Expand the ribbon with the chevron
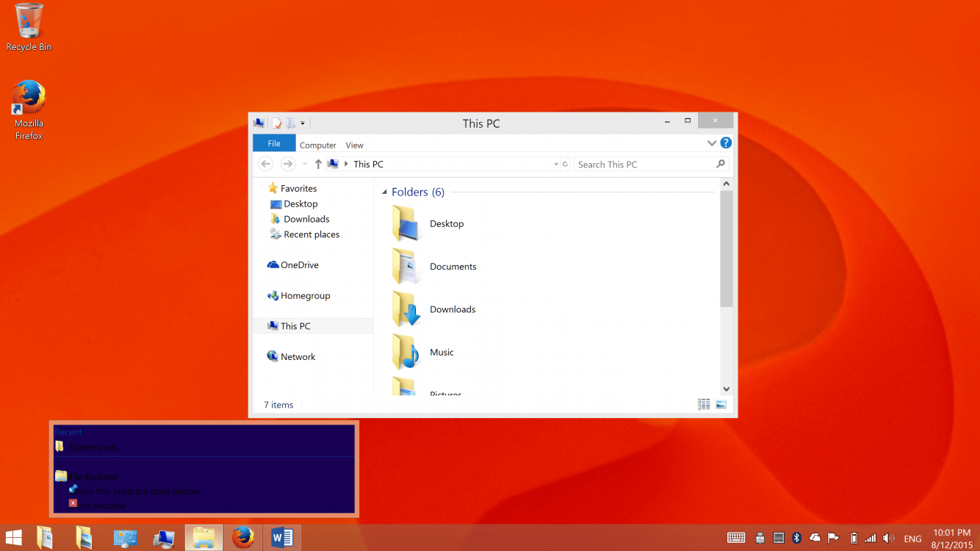The height and width of the screenshot is (551, 980). click(711, 143)
